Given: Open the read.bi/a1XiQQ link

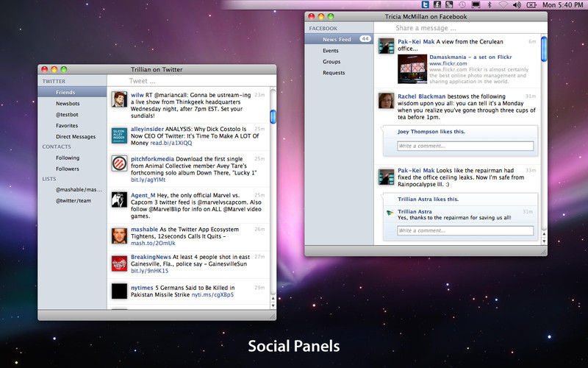Looking at the screenshot, I should pyautogui.click(x=171, y=143).
